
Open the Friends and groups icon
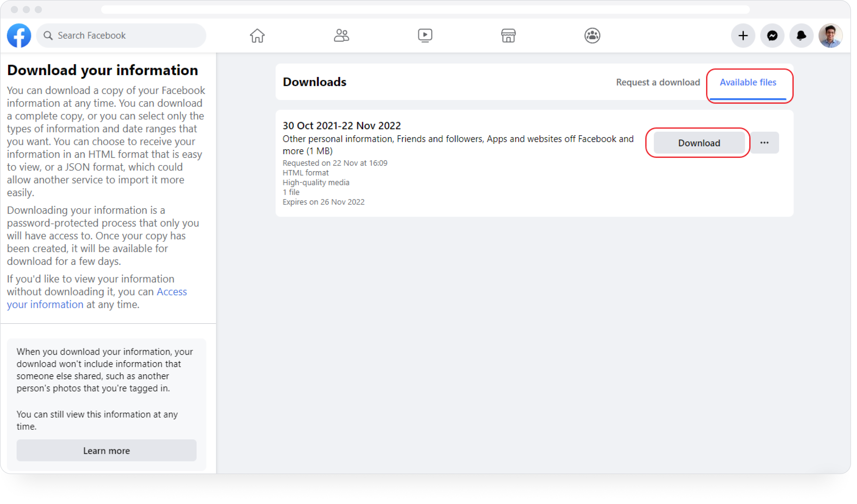[342, 35]
